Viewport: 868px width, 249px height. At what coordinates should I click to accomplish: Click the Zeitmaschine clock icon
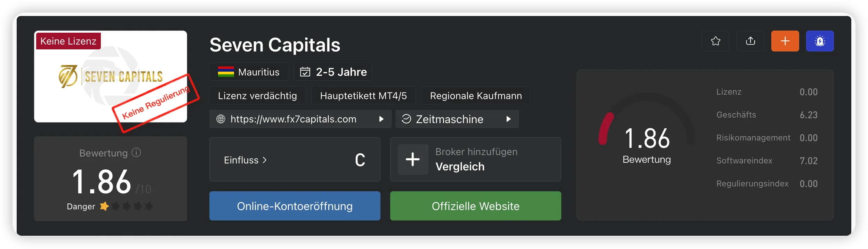(x=406, y=119)
